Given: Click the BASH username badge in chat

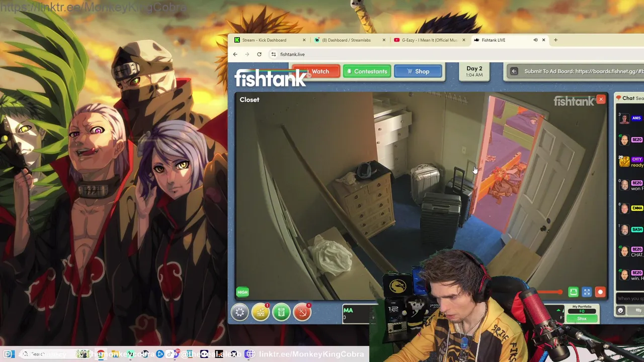Looking at the screenshot, I should (637, 229).
